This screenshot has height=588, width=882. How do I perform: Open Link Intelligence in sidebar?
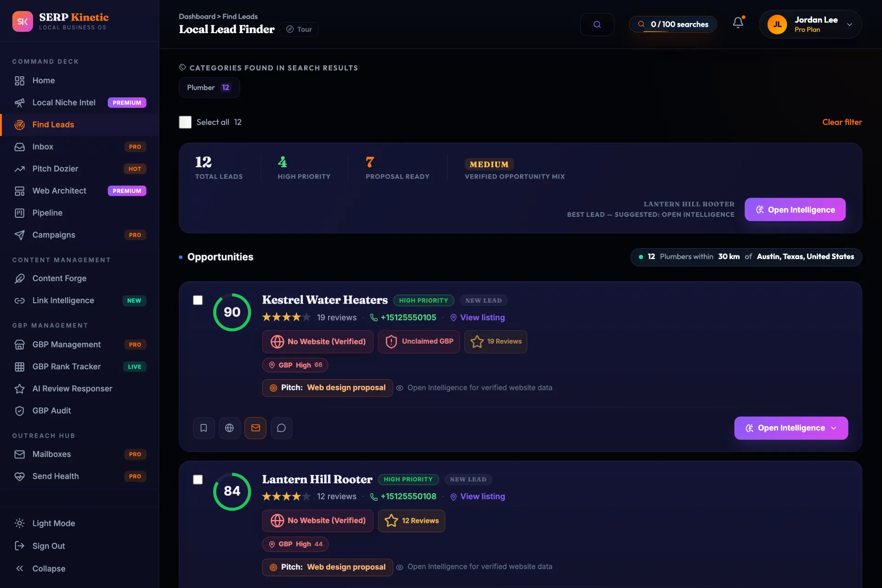point(79,300)
